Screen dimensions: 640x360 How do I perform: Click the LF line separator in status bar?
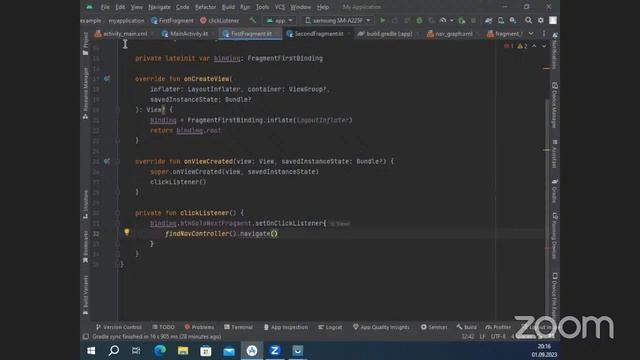click(482, 337)
